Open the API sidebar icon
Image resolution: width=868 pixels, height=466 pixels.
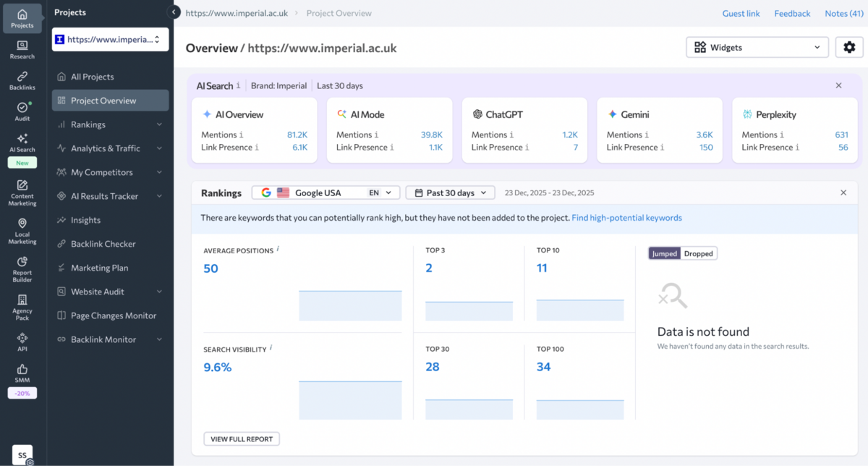(22, 342)
